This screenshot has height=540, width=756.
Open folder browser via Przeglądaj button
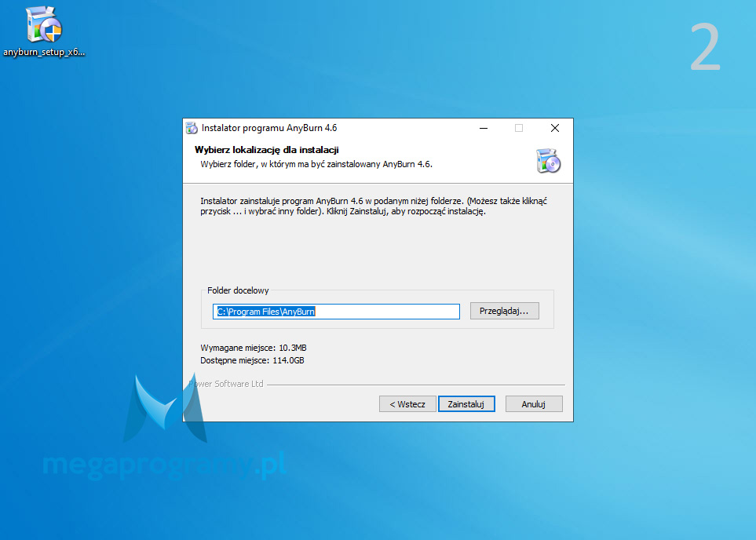click(504, 311)
